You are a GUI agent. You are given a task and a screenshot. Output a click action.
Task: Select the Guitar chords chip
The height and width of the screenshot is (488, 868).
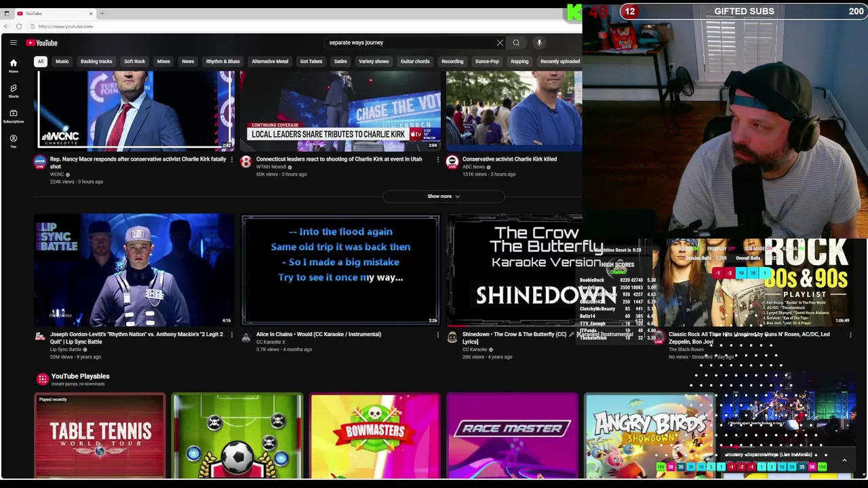tap(415, 62)
